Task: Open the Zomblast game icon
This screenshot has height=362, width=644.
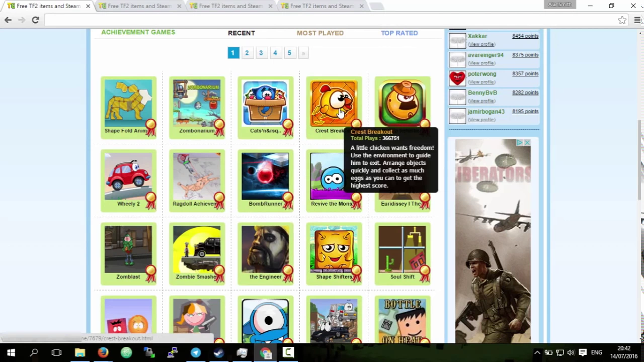Action: coord(128,249)
